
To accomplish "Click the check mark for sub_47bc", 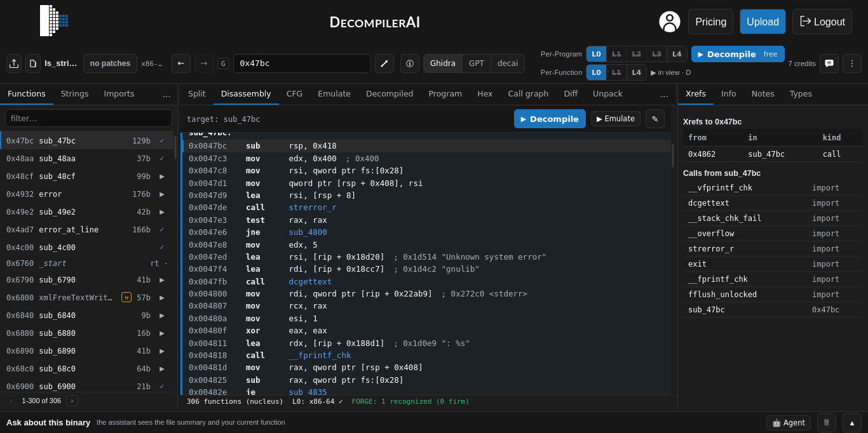I will [x=162, y=141].
